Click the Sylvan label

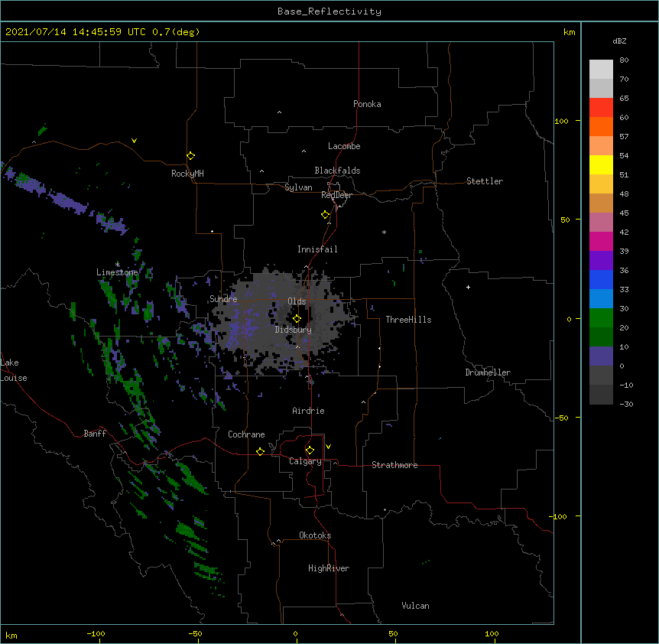(x=298, y=187)
